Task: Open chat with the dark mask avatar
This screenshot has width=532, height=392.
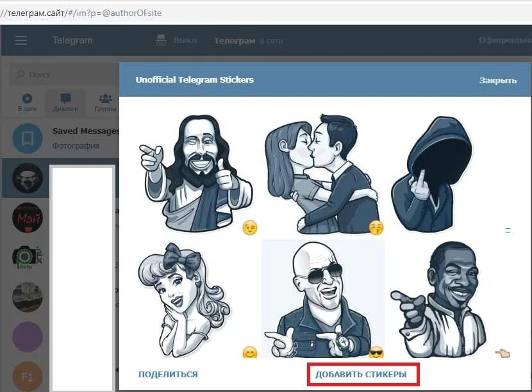Action: tap(28, 178)
